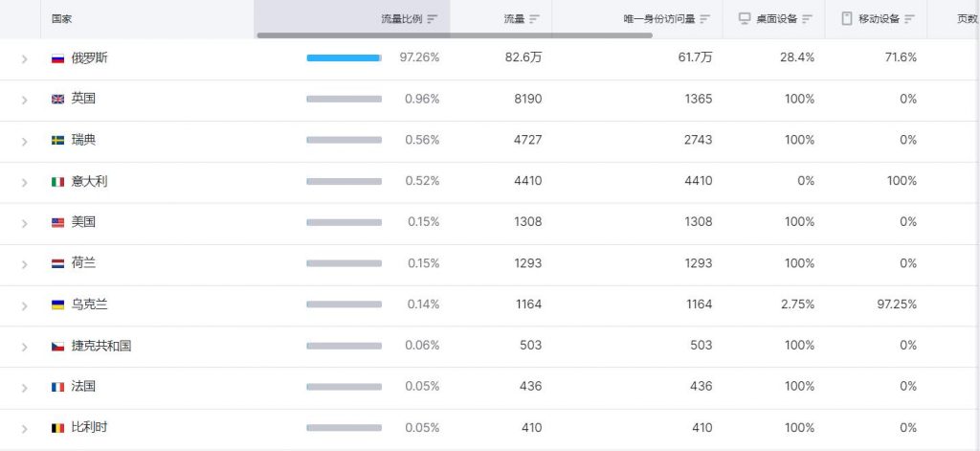The width and height of the screenshot is (980, 451).
Task: Expand the 英国 row chevron
Action: (x=24, y=101)
